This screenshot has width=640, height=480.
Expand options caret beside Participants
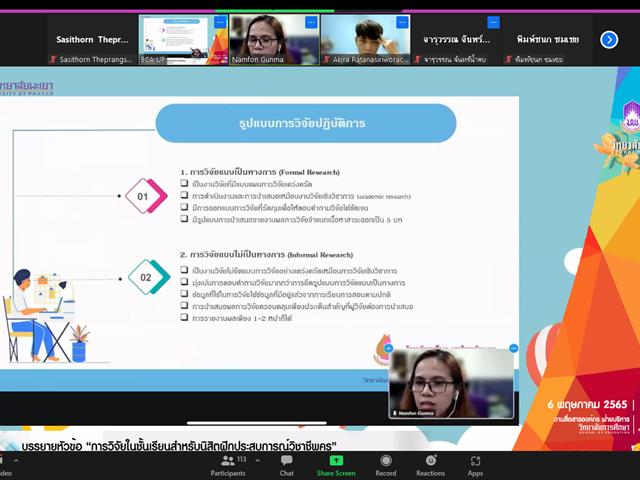(x=258, y=460)
